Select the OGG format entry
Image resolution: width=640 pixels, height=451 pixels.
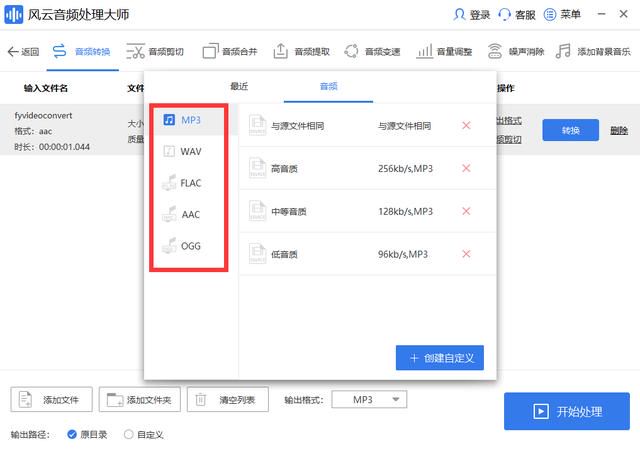point(189,246)
